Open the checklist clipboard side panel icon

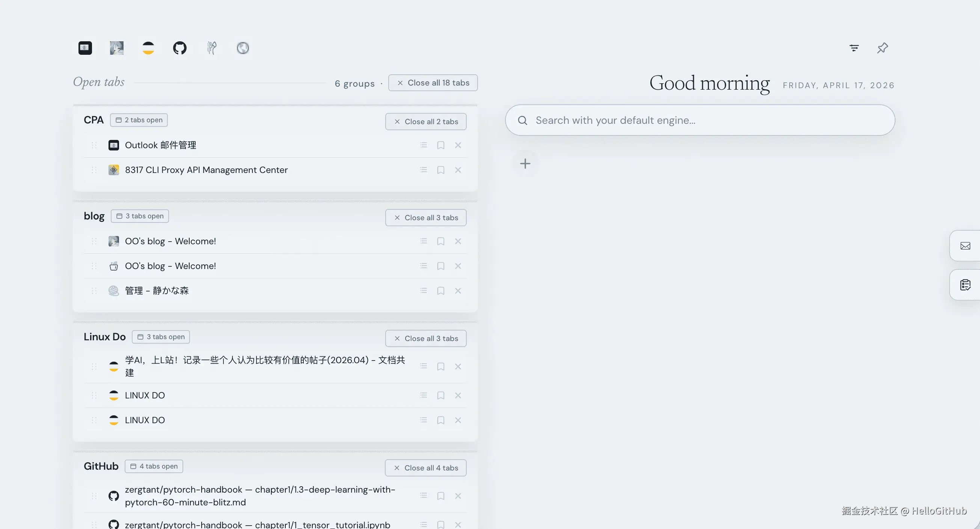click(965, 285)
